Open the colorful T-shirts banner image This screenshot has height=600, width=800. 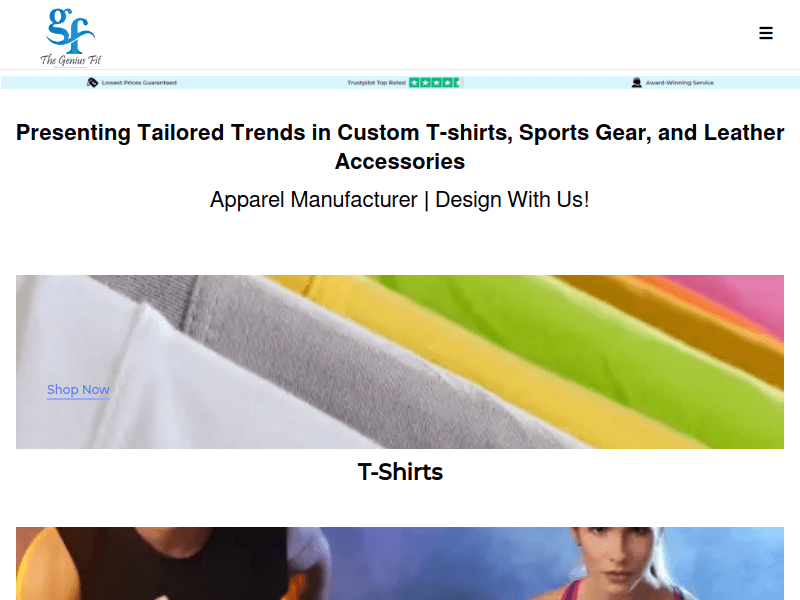coord(400,362)
